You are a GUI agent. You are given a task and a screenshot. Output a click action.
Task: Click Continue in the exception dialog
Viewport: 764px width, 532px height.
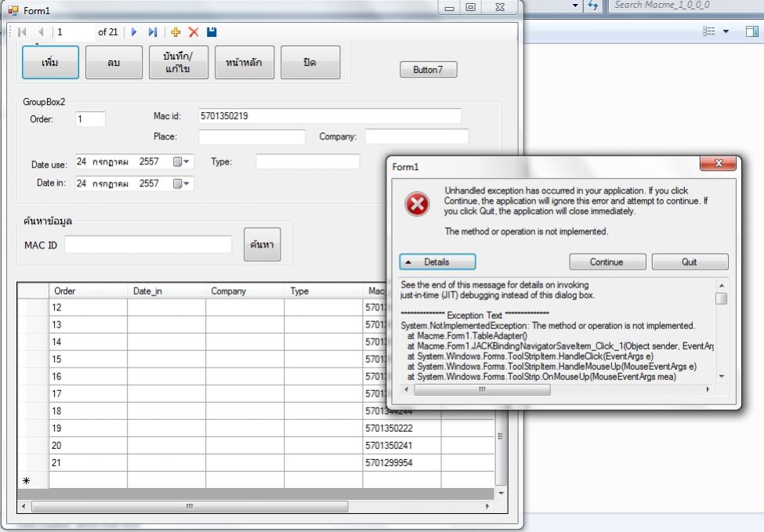607,262
